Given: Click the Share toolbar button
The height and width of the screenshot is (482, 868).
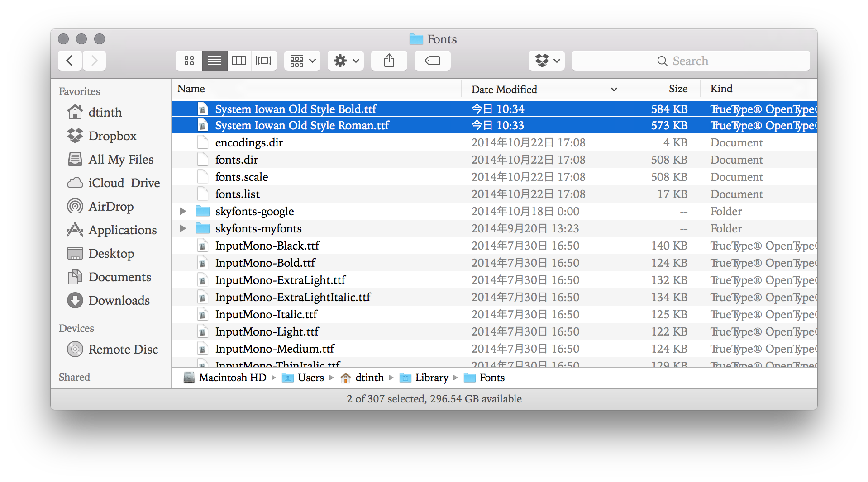Looking at the screenshot, I should [389, 61].
